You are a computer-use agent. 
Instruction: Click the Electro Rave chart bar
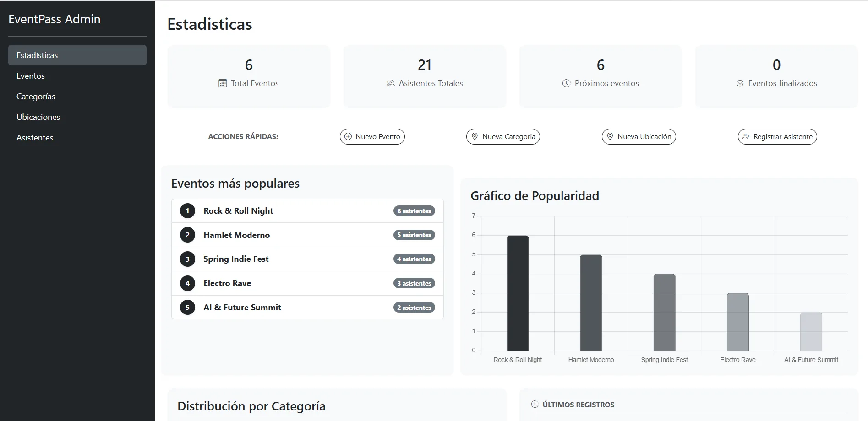(738, 322)
